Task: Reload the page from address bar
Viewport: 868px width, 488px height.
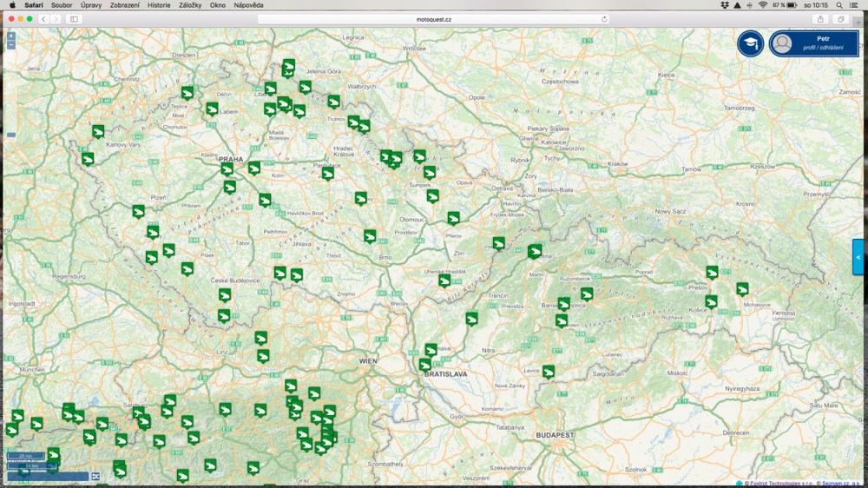Action: tap(604, 18)
